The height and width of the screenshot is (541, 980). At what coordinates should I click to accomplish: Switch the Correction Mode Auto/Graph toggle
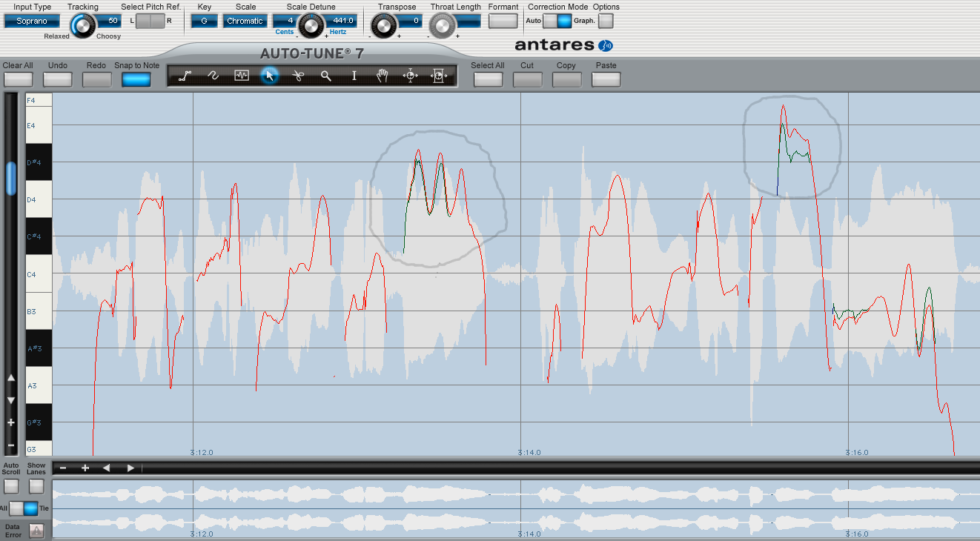point(557,21)
